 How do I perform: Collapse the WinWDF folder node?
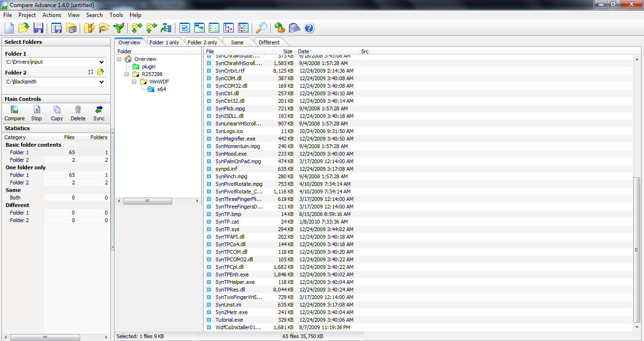point(135,82)
